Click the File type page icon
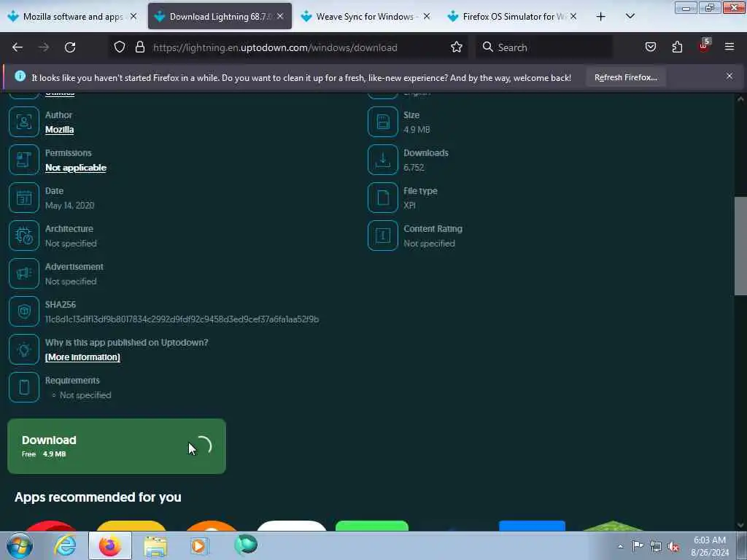Image resolution: width=747 pixels, height=560 pixels. 382,198
